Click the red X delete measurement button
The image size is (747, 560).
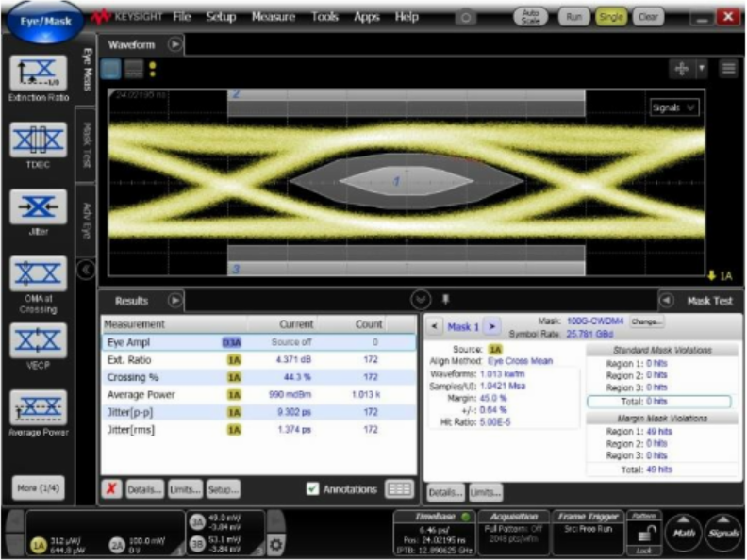(x=111, y=489)
